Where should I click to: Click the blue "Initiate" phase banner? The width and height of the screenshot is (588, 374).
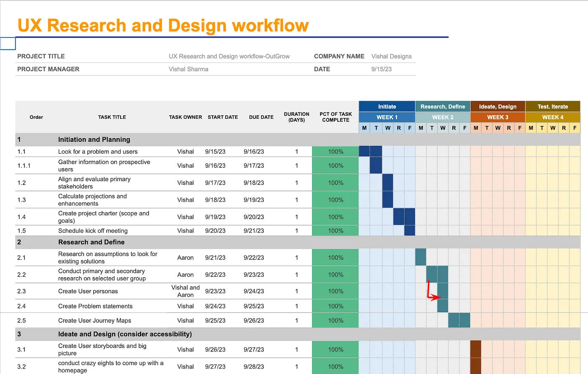pyautogui.click(x=386, y=106)
